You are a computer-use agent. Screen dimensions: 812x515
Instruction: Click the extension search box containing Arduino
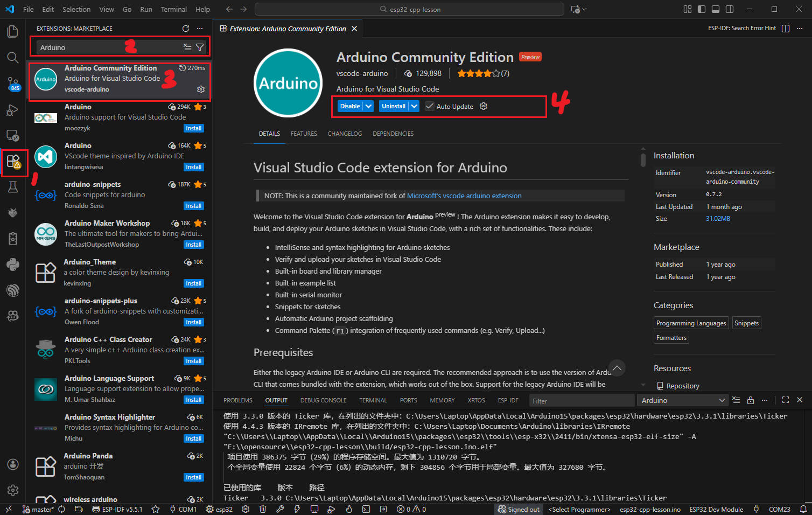click(x=108, y=47)
